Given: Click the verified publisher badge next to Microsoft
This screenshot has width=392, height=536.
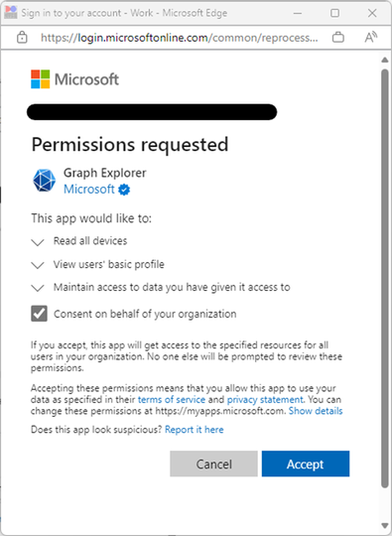Looking at the screenshot, I should pos(124,190).
